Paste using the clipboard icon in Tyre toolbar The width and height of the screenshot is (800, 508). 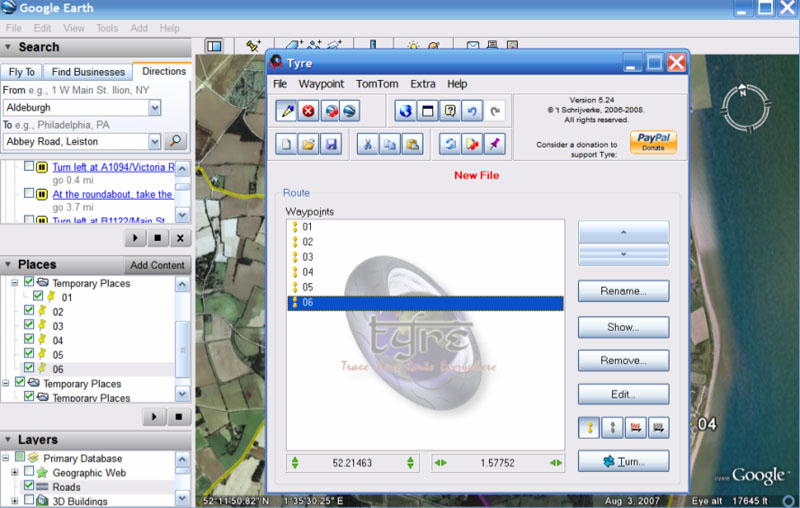coord(412,144)
